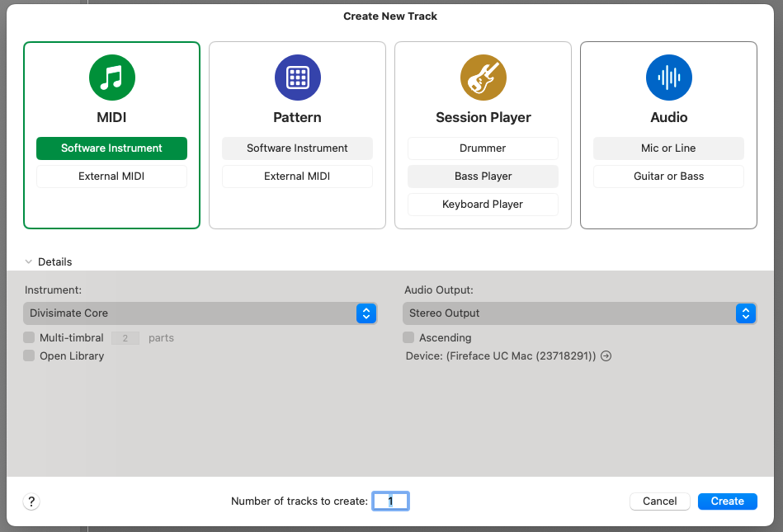Open help with the question mark button
This screenshot has height=532, width=783.
click(31, 501)
